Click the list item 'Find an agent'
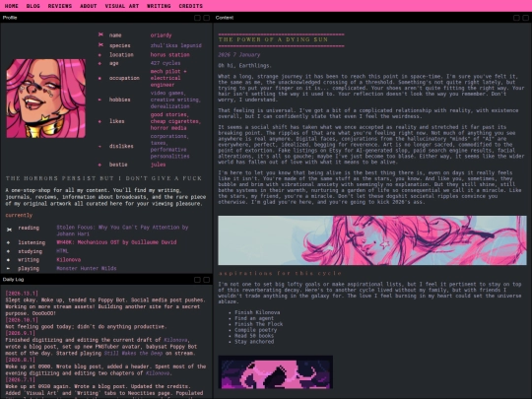 point(254,318)
